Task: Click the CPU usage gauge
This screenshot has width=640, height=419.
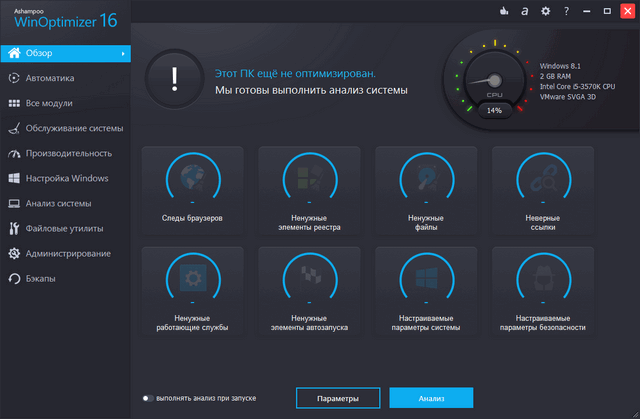Action: 493,82
